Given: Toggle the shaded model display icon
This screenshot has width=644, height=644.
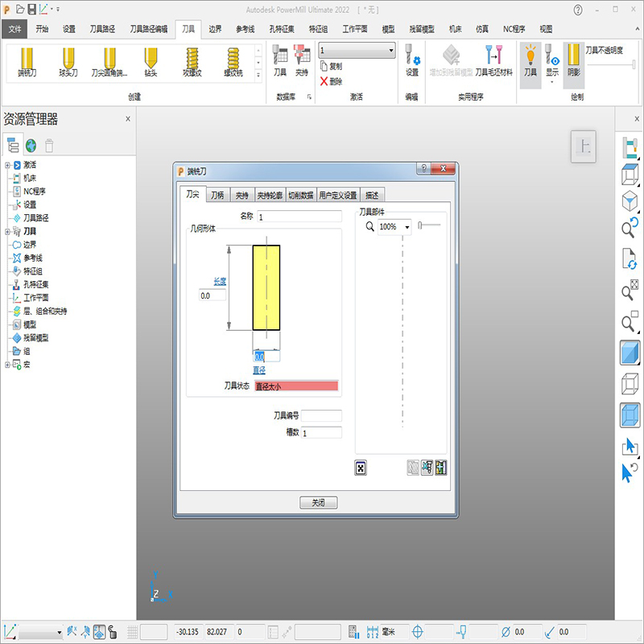Looking at the screenshot, I should [x=630, y=353].
